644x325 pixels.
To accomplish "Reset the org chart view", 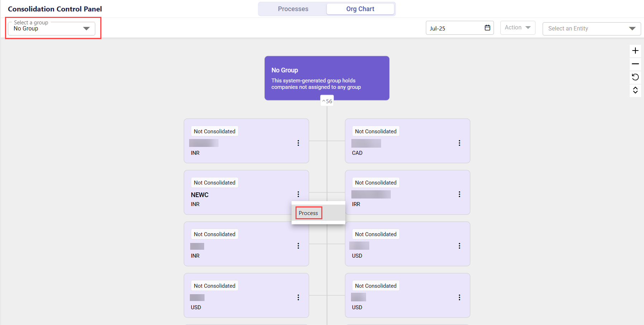I will 635,77.
